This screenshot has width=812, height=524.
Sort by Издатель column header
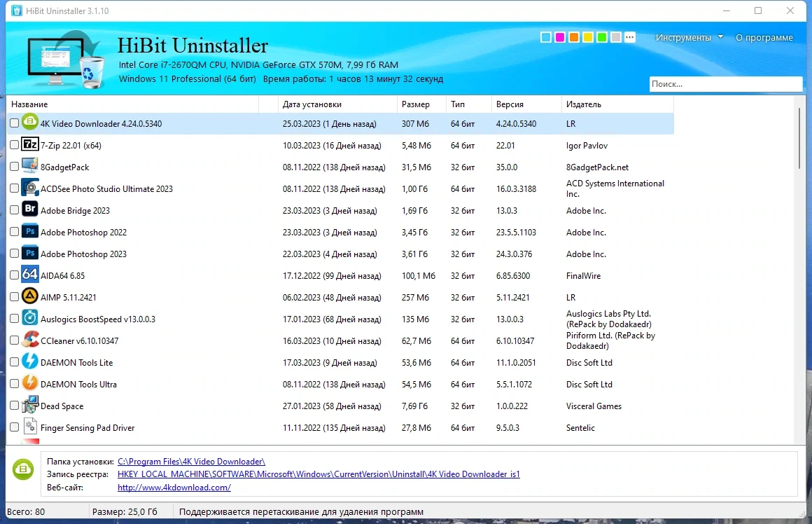click(x=617, y=104)
